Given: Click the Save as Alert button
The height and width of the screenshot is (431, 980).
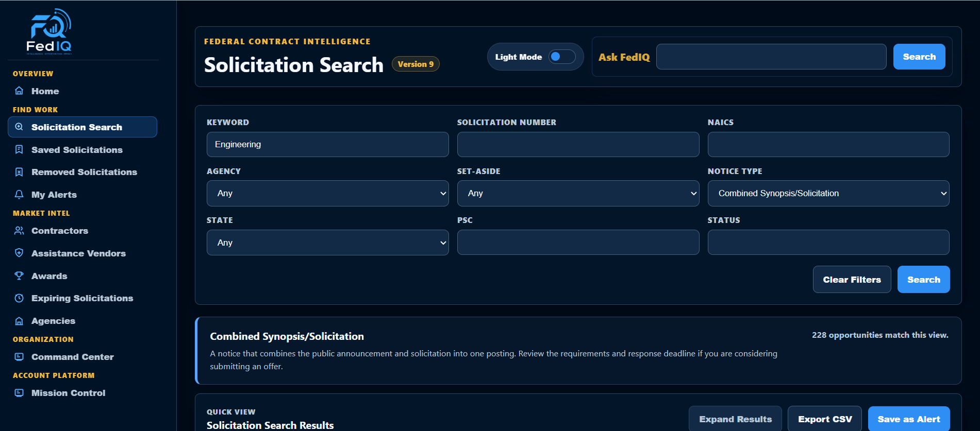Looking at the screenshot, I should 909,419.
